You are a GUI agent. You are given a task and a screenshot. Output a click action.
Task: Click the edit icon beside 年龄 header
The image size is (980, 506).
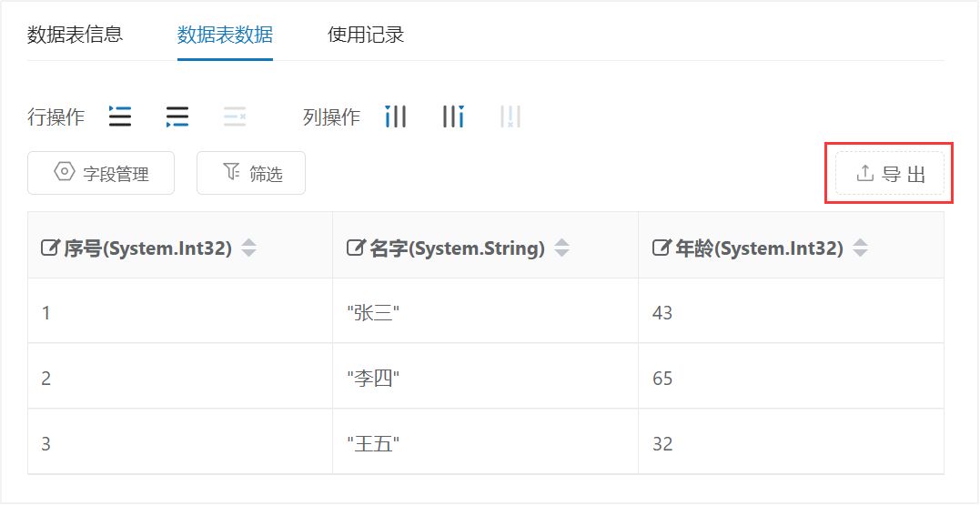(662, 248)
